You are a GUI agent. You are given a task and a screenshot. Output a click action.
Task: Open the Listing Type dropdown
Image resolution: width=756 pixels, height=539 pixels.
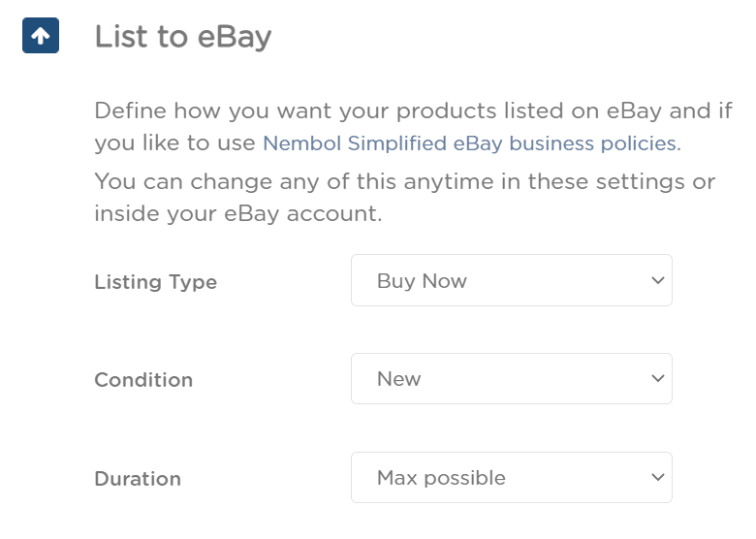(512, 280)
